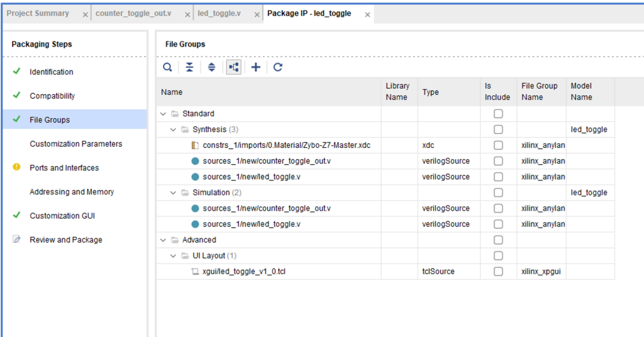Viewport: 644px width, 337px height.
Task: Go to Review and Package step
Action: [65, 240]
